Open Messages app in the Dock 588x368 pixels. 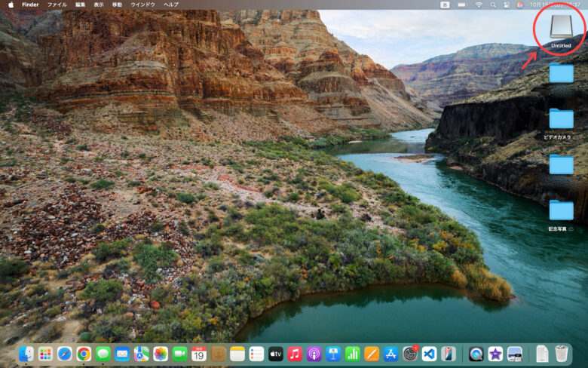tap(103, 354)
